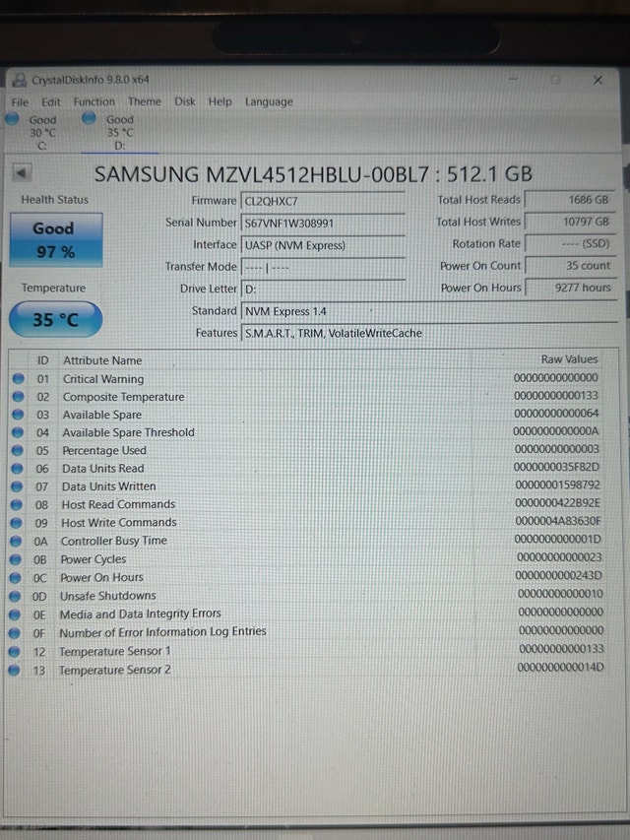Open the Edit menu
The image size is (630, 840).
pos(51,101)
